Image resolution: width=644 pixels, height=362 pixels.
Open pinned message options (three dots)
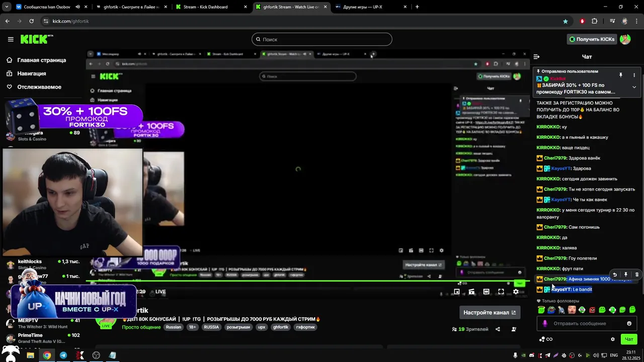point(634,75)
